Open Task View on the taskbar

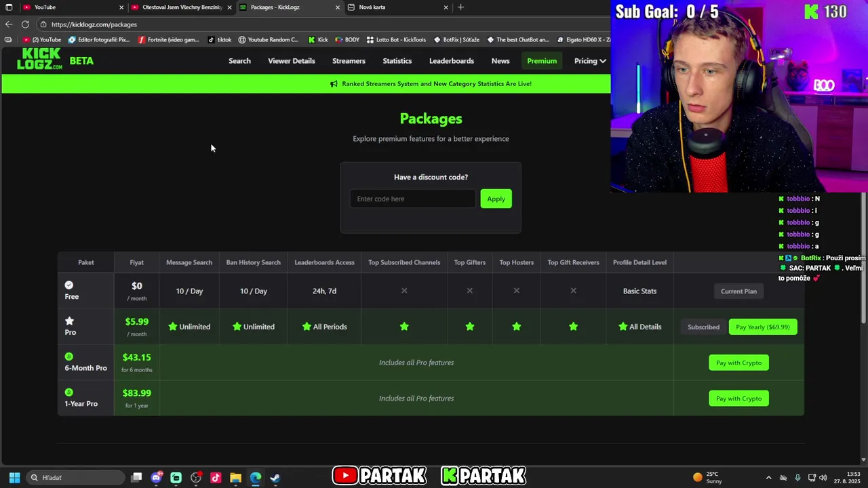(x=136, y=478)
